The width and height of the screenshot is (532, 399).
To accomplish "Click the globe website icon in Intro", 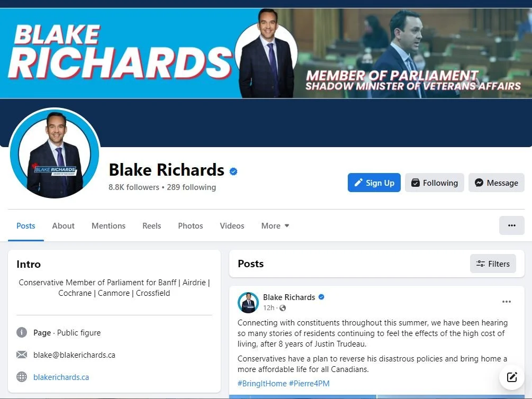I will tap(22, 377).
